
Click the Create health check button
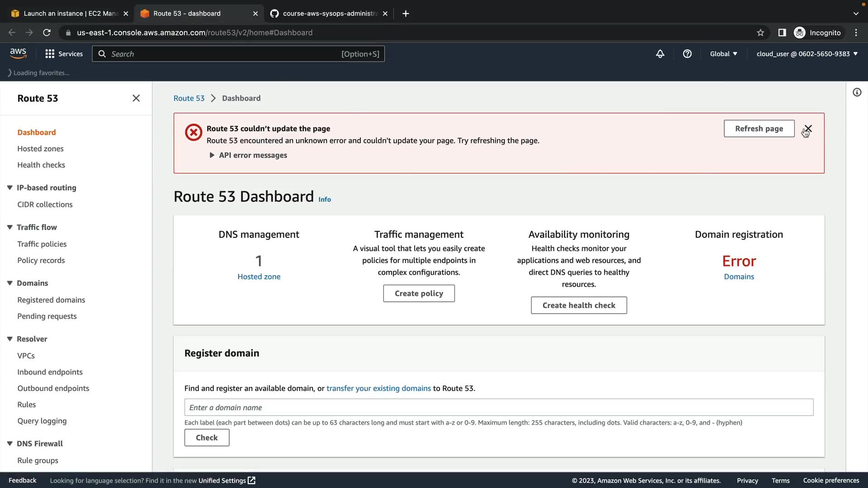pos(579,305)
